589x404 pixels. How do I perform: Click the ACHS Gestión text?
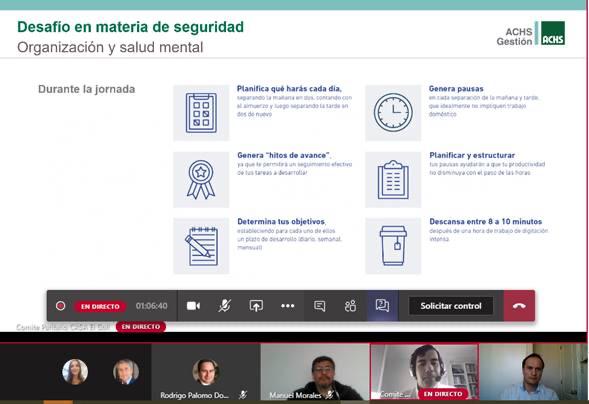(514, 36)
